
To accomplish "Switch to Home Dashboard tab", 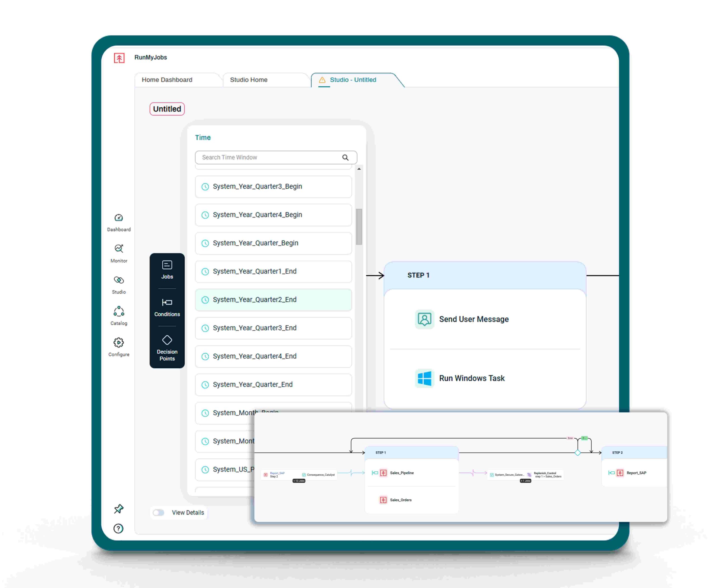I will click(167, 80).
